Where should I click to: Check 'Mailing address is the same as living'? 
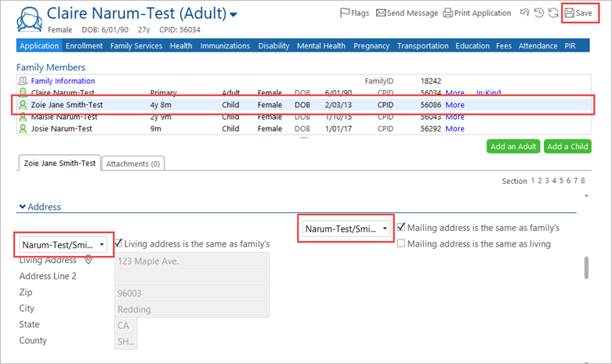coord(401,244)
